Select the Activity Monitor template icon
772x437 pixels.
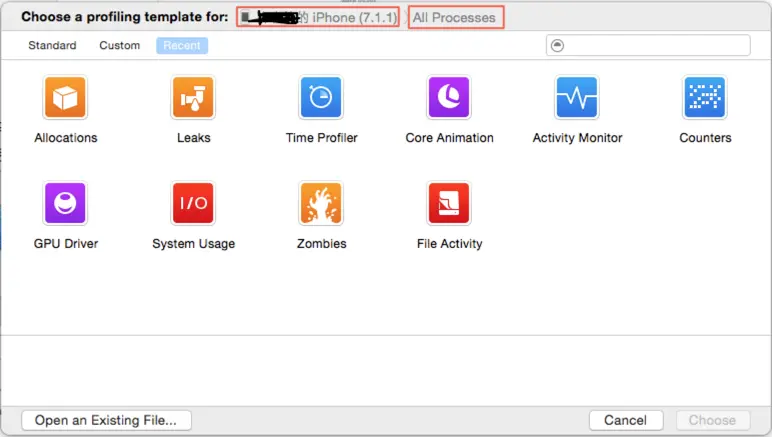[577, 97]
